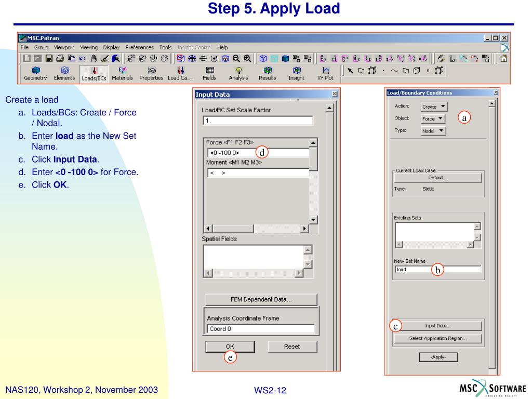Open the Group menu
Screen dimensions: 532x399
click(41, 47)
